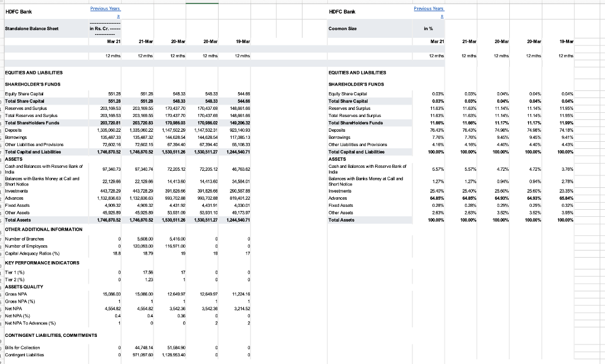The image size is (605, 364).
Task: Click the in % unit cell
Action: [x=428, y=28]
